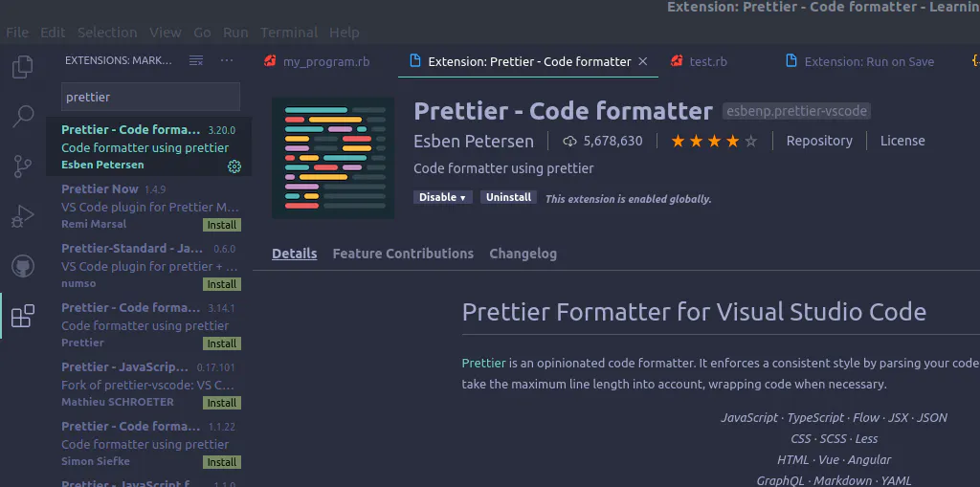
Task: Close the Prettier extension tab
Action: click(x=643, y=61)
